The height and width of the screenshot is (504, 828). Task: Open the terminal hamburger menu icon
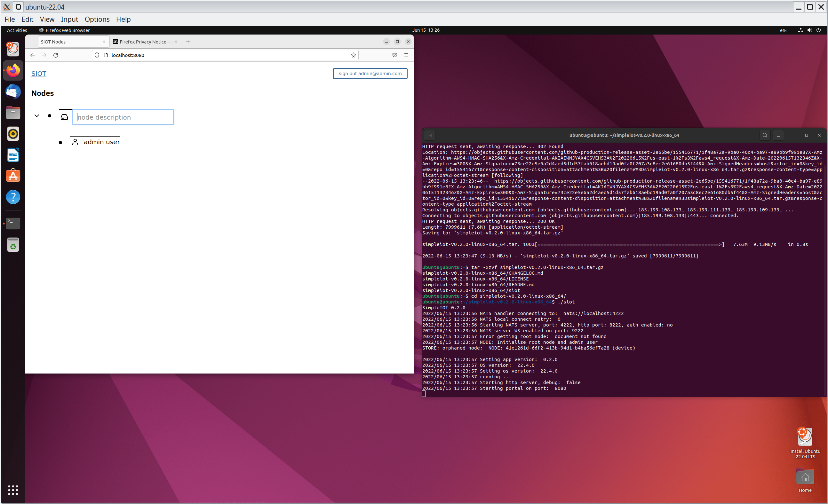pos(778,135)
